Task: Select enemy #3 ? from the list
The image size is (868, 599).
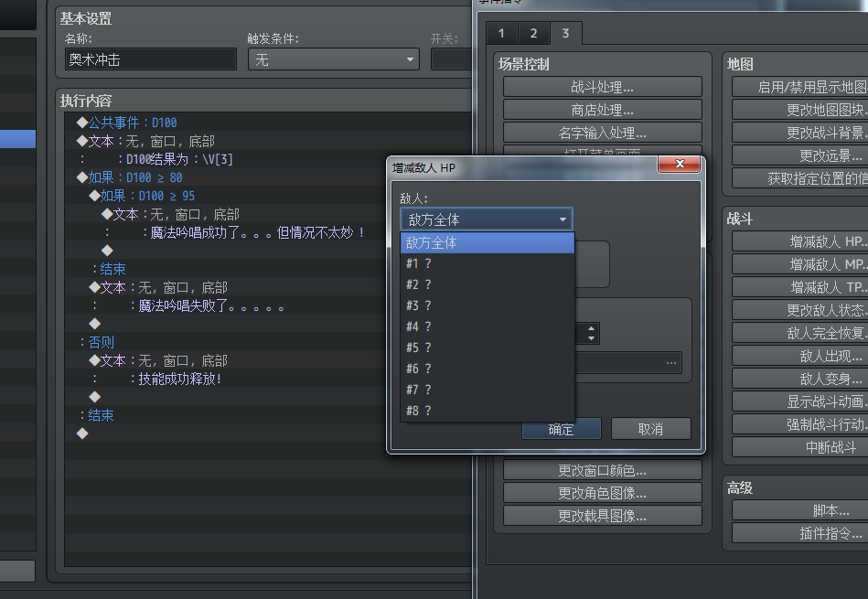Action: pos(488,305)
